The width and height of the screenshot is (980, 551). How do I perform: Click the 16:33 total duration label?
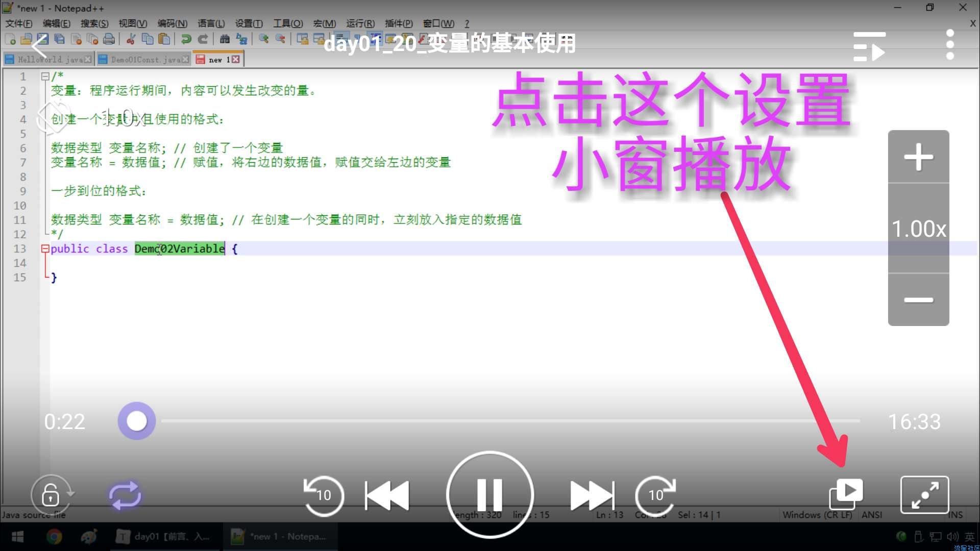914,421
